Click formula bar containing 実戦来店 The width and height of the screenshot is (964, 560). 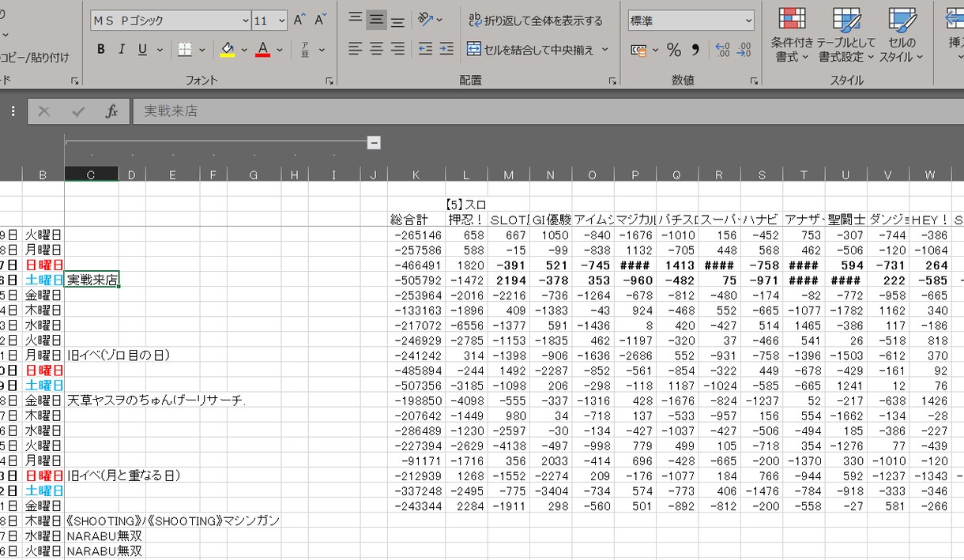(x=548, y=111)
